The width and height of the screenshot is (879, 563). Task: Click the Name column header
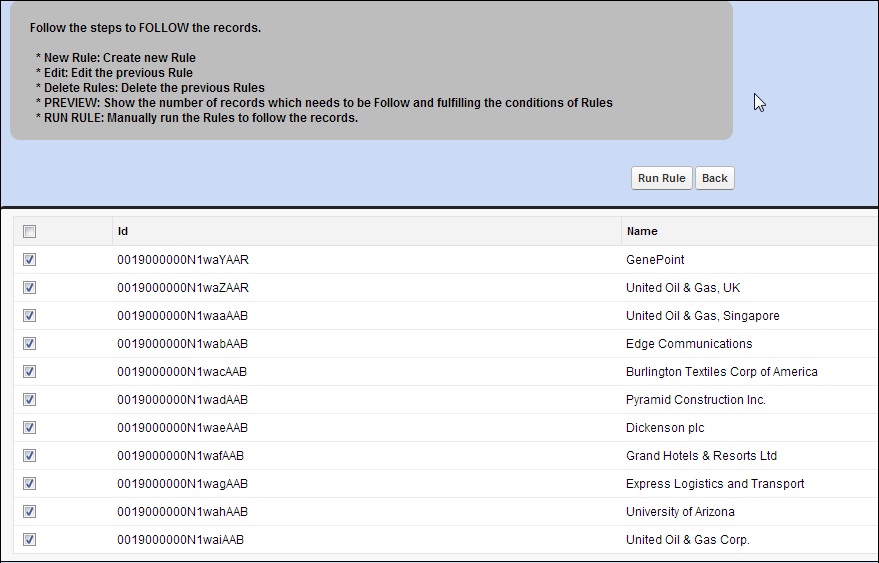pyautogui.click(x=642, y=232)
